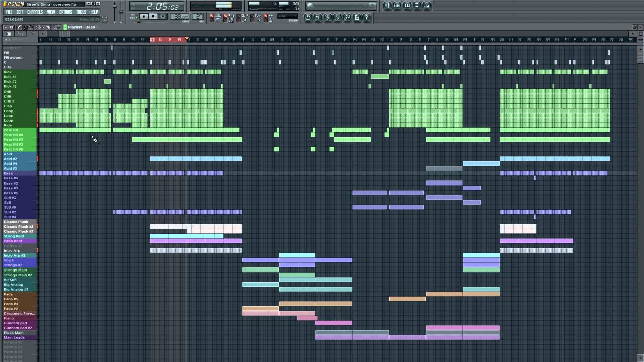Click the record transport button

[163, 16]
